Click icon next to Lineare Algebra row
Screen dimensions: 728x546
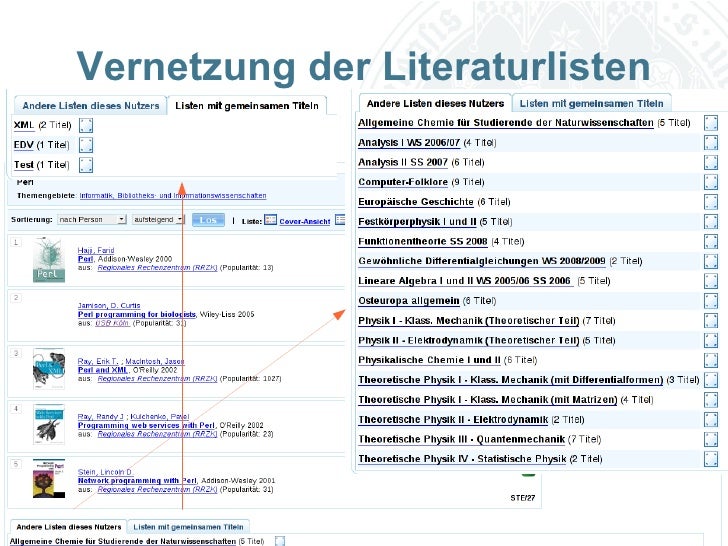711,281
